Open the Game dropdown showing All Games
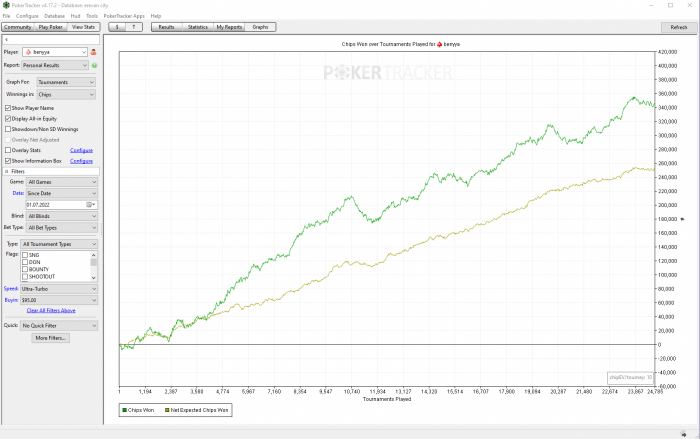 pyautogui.click(x=62, y=182)
